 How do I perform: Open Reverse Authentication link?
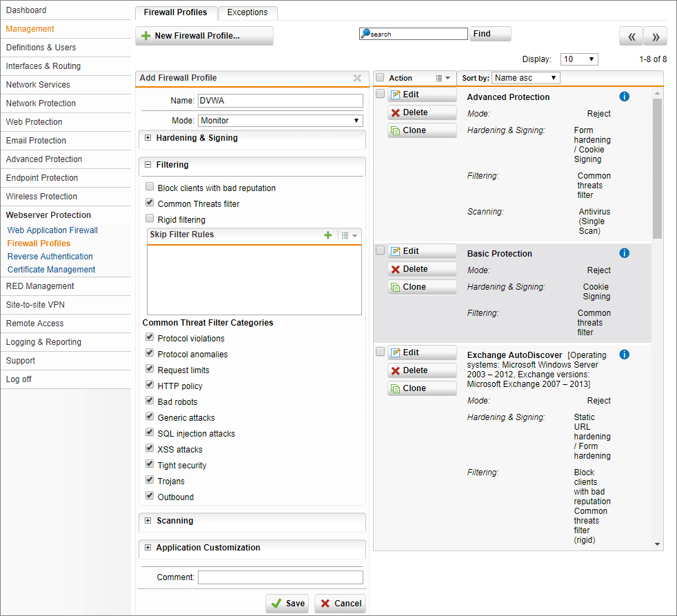(50, 256)
